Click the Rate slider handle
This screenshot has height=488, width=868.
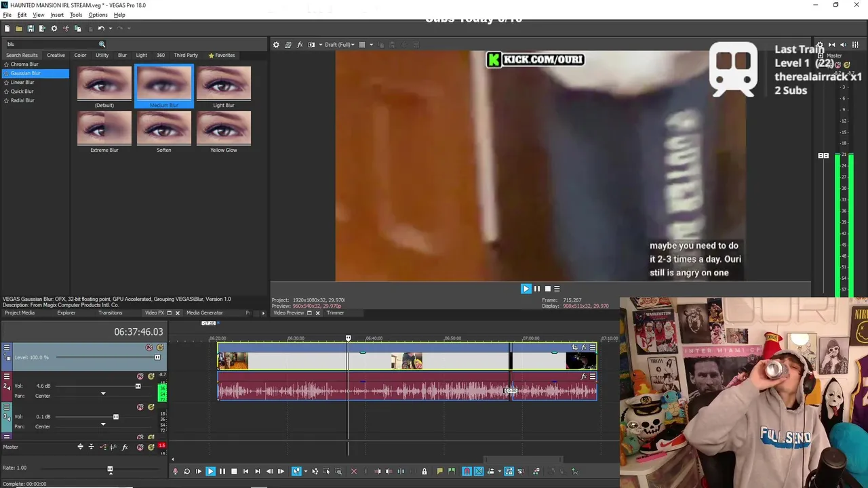110,469
